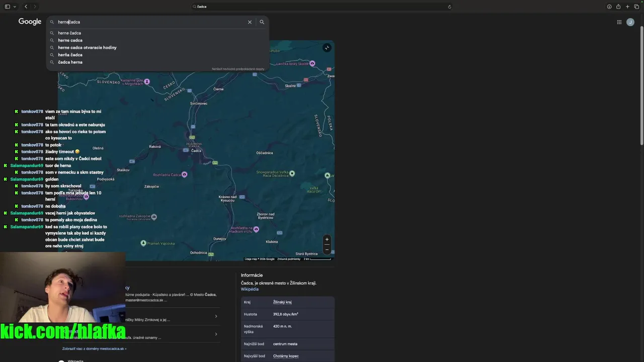Open the Safari downloads icon
644x362 pixels.
609,7
